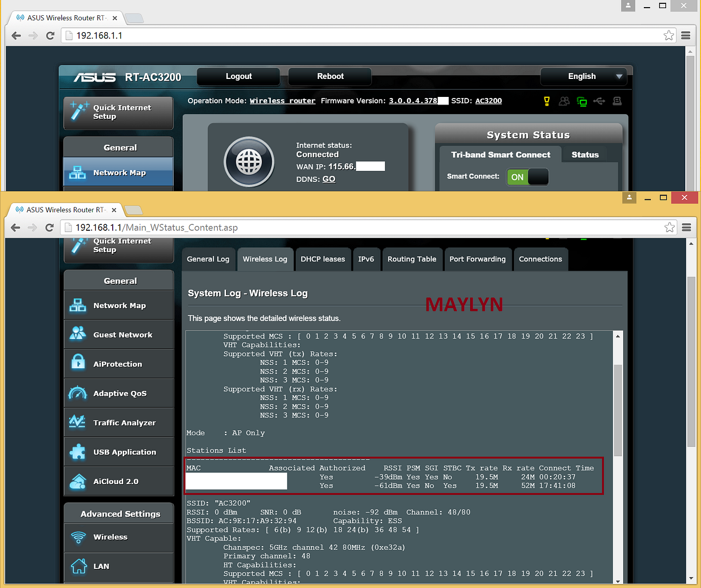The width and height of the screenshot is (701, 588).
Task: Open Traffic Analyzer page
Action: (x=119, y=423)
